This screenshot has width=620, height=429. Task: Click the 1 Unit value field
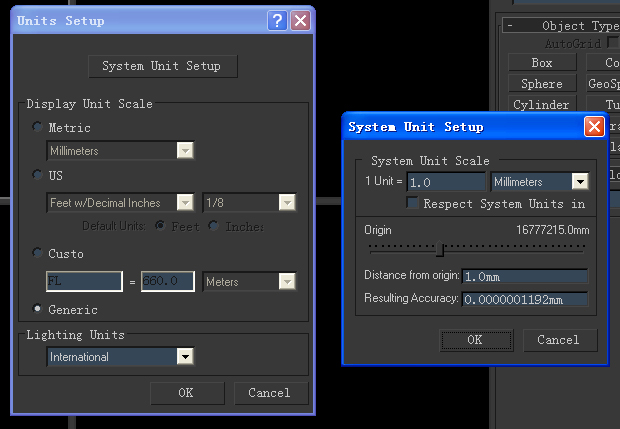coord(446,182)
